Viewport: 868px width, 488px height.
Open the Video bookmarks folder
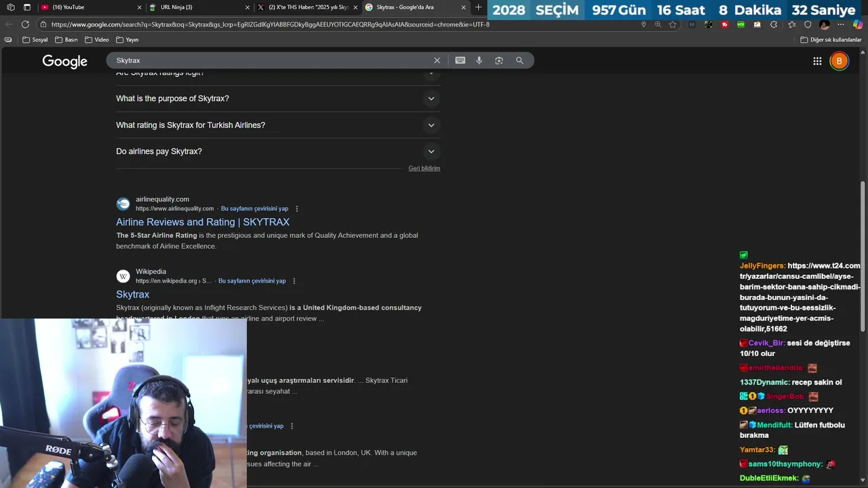[97, 40]
